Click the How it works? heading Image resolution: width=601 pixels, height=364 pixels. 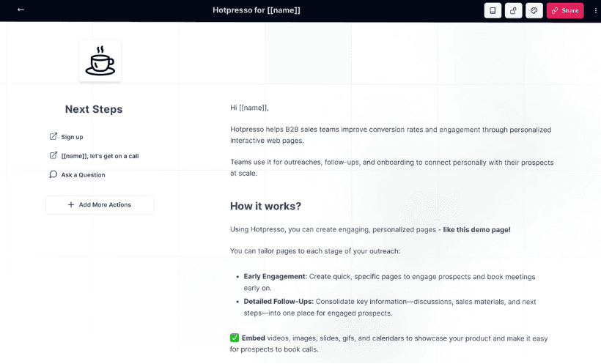click(265, 206)
